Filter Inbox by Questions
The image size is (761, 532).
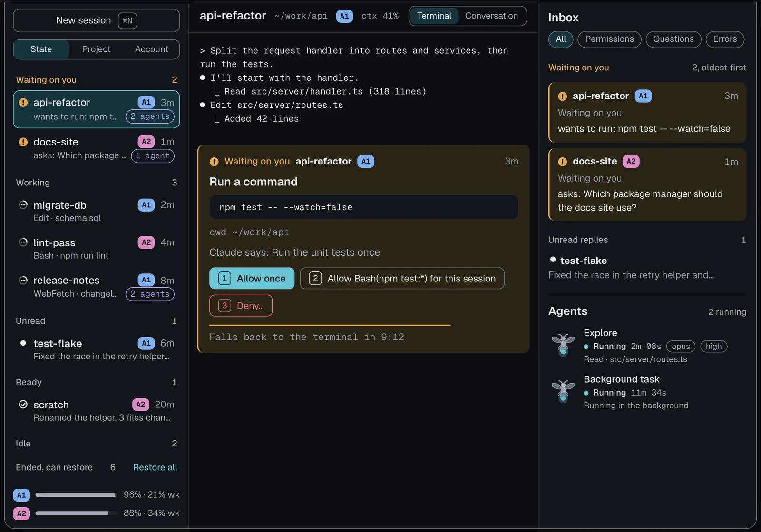click(x=673, y=39)
